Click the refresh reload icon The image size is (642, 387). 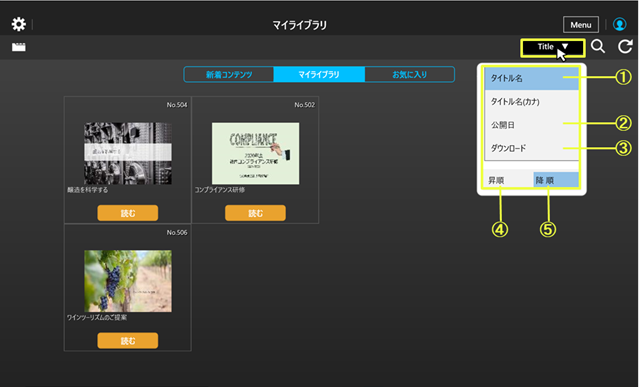coord(625,46)
